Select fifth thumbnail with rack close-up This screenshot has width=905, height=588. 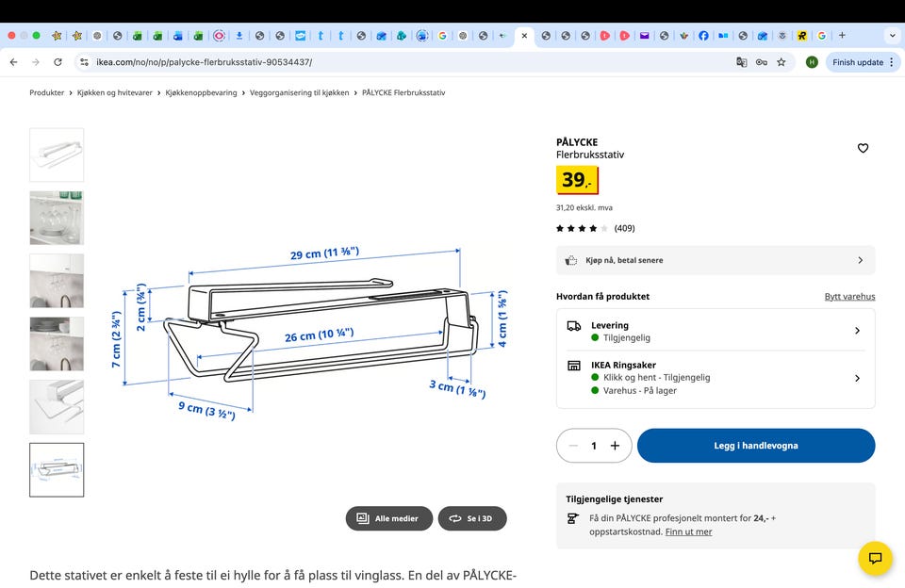57,407
